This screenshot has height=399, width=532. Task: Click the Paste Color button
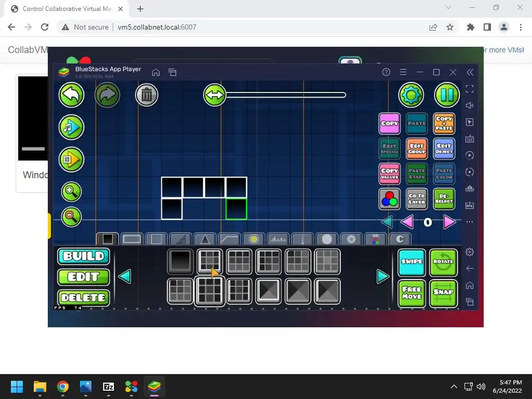pyautogui.click(x=444, y=174)
